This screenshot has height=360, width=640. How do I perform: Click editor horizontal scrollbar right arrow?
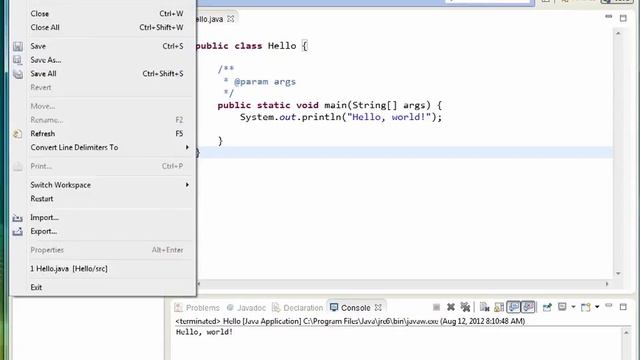click(x=607, y=284)
